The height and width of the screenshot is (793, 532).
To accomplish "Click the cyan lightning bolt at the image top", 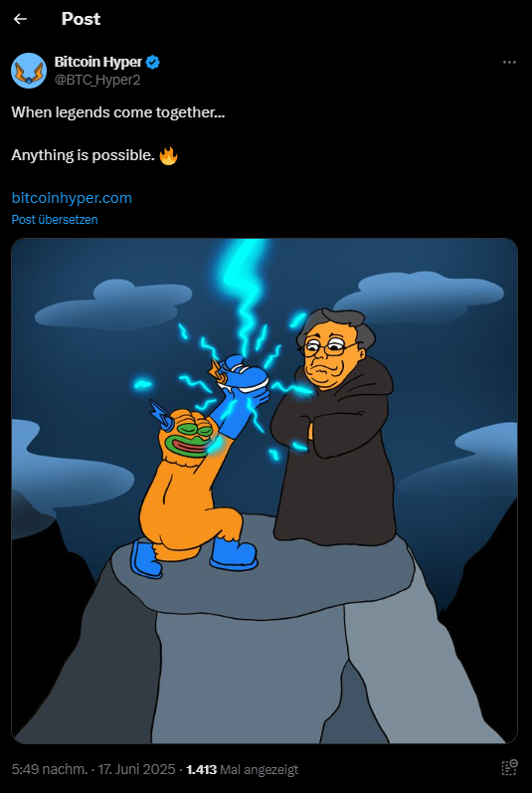I will click(x=246, y=294).
